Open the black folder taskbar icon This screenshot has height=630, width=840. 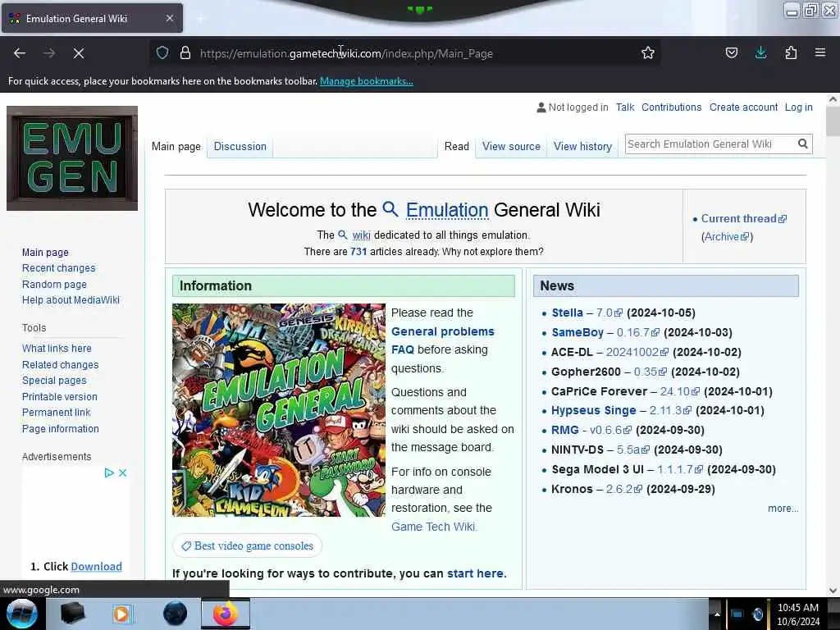click(73, 614)
